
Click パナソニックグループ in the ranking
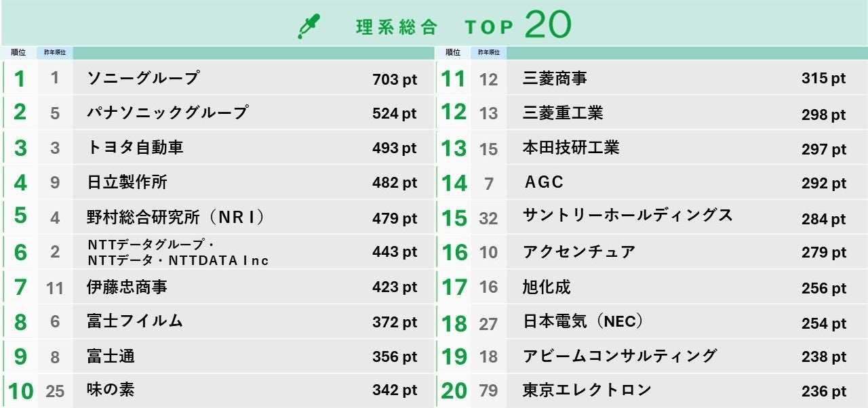click(x=167, y=113)
